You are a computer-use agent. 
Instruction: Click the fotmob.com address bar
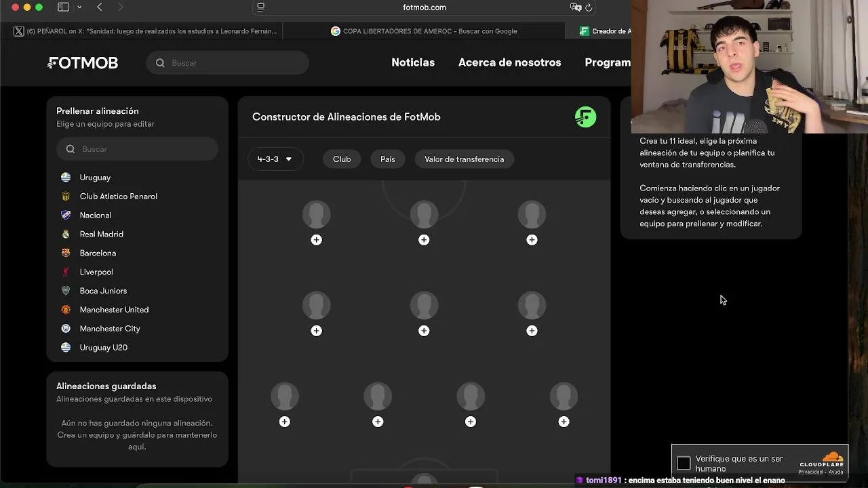[x=425, y=7]
